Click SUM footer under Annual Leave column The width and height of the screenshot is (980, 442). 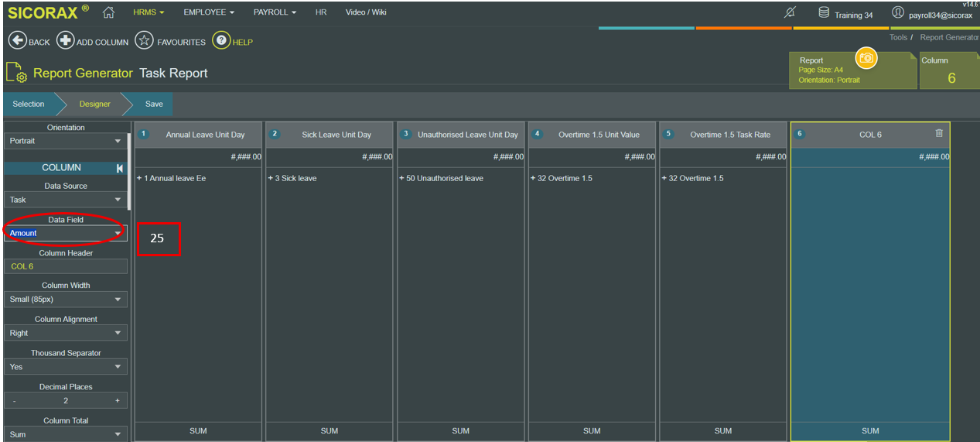coord(198,431)
